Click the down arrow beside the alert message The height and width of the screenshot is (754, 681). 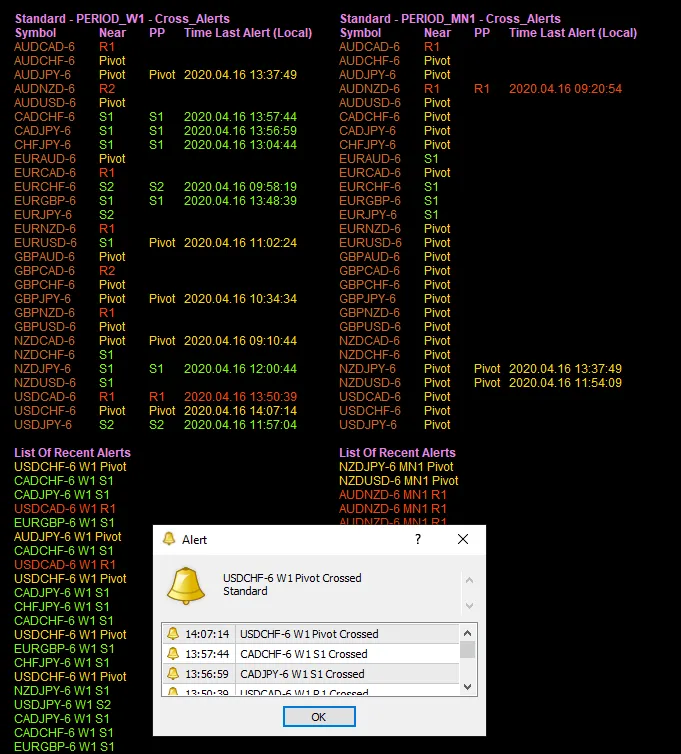click(x=467, y=606)
